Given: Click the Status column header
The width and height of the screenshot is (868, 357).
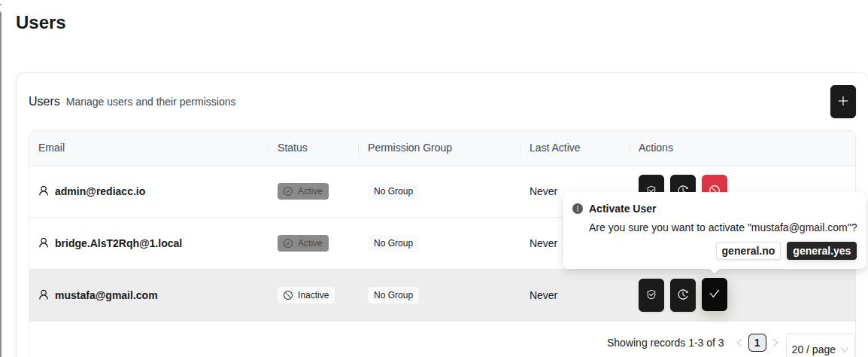Looking at the screenshot, I should pyautogui.click(x=293, y=148).
